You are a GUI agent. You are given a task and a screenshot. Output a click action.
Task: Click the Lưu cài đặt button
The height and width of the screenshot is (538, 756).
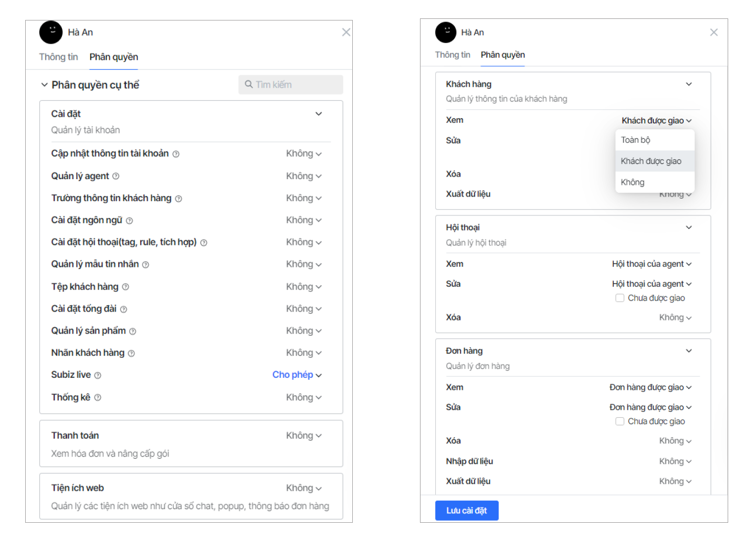(x=466, y=511)
